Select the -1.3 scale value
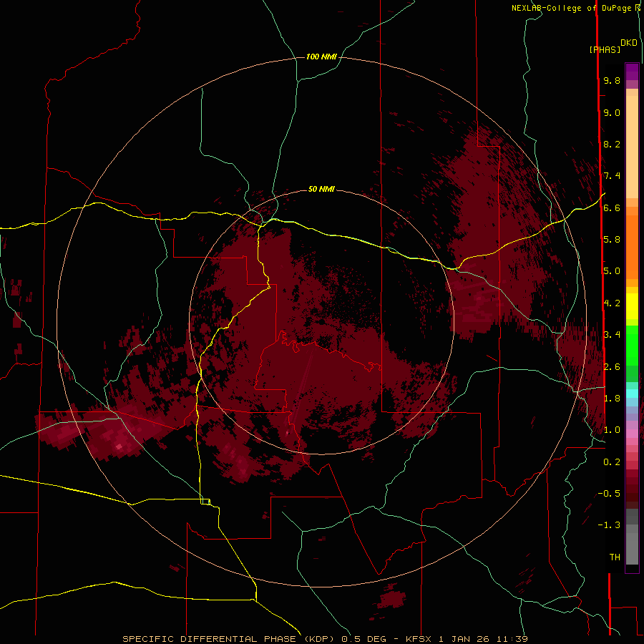The width and height of the screenshot is (644, 644). tap(609, 525)
